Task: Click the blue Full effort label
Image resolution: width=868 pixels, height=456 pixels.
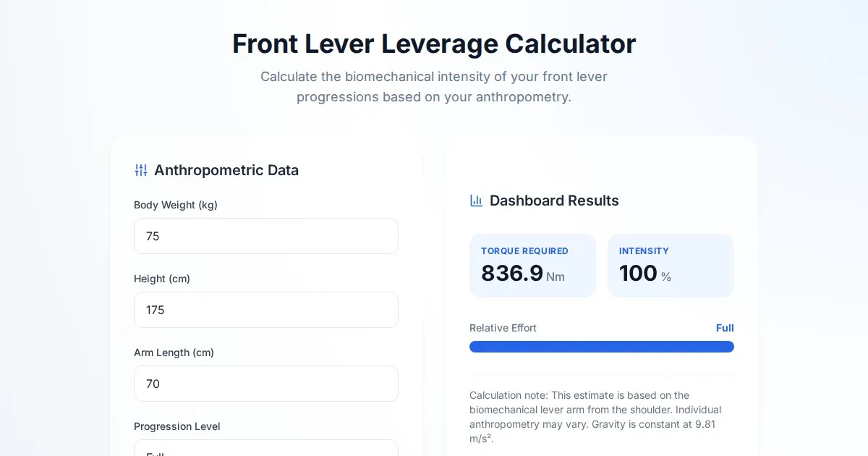Action: click(725, 328)
